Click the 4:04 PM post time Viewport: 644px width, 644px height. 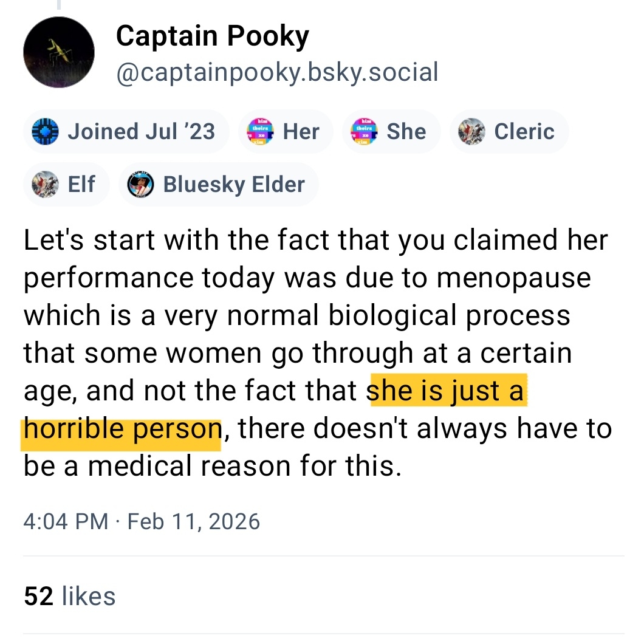66,522
